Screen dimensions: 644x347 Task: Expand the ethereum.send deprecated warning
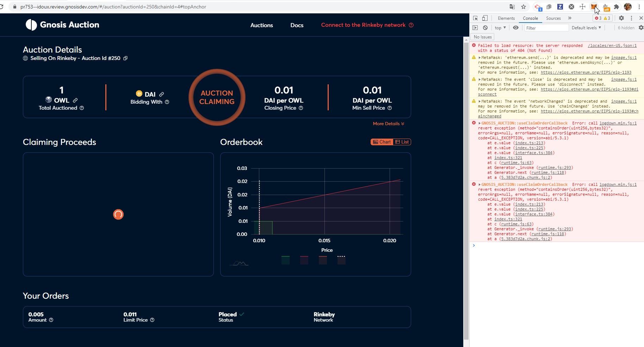pos(479,57)
